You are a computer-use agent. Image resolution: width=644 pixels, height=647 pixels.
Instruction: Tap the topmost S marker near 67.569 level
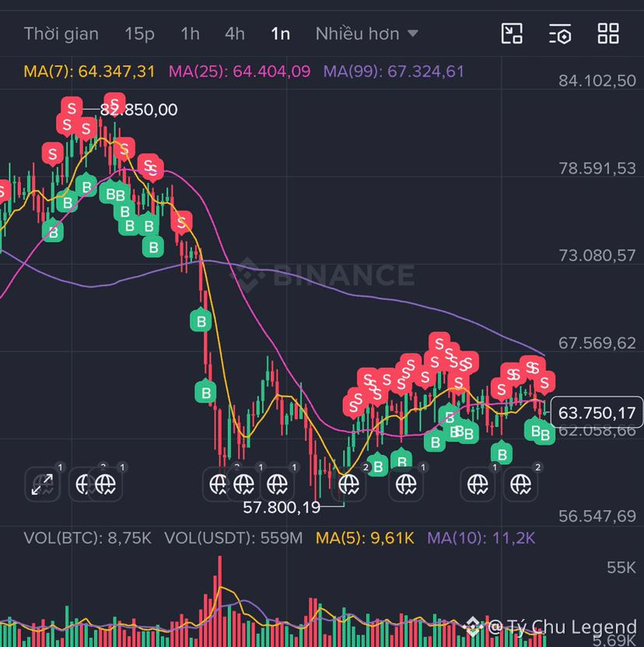[439, 343]
